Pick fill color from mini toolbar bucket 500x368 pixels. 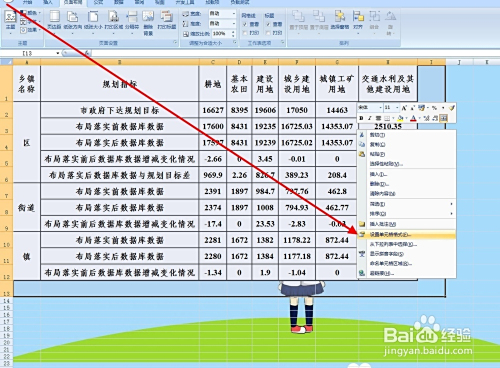[400, 118]
